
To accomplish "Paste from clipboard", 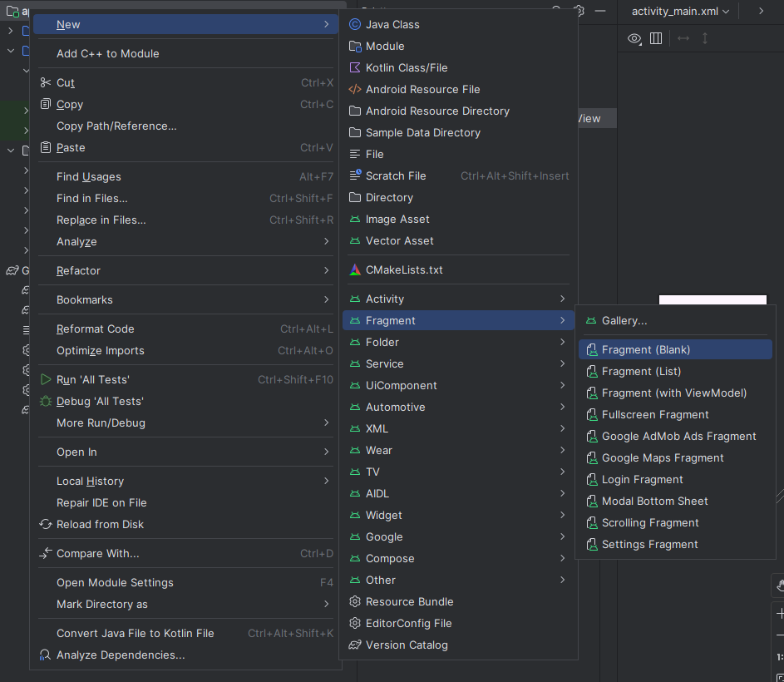I will [x=186, y=147].
